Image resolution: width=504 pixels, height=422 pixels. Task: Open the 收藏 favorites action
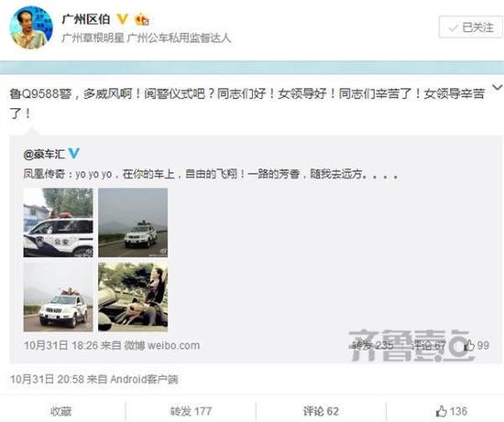60,411
